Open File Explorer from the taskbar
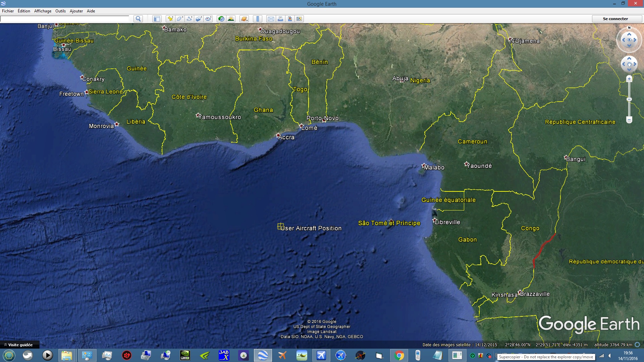The height and width of the screenshot is (362, 644). click(x=67, y=355)
